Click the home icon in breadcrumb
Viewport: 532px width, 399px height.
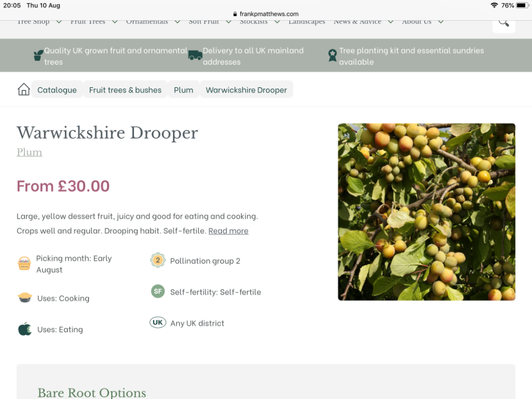coord(24,89)
